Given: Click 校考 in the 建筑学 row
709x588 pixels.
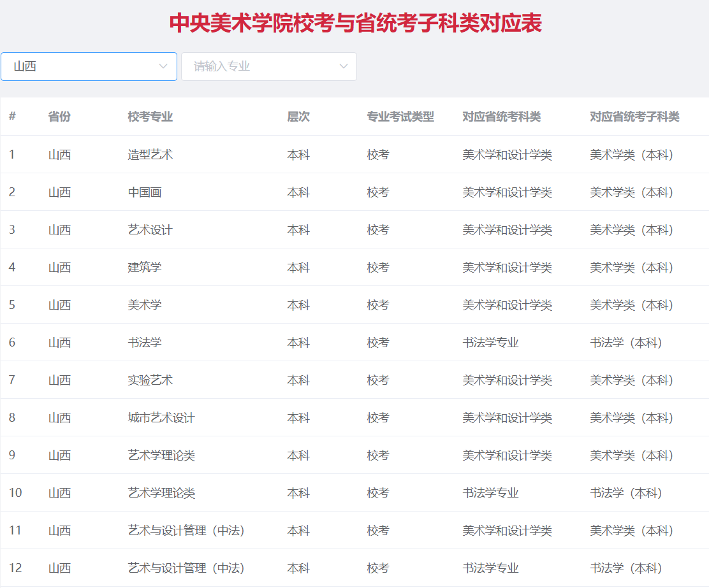Looking at the screenshot, I should [378, 267].
